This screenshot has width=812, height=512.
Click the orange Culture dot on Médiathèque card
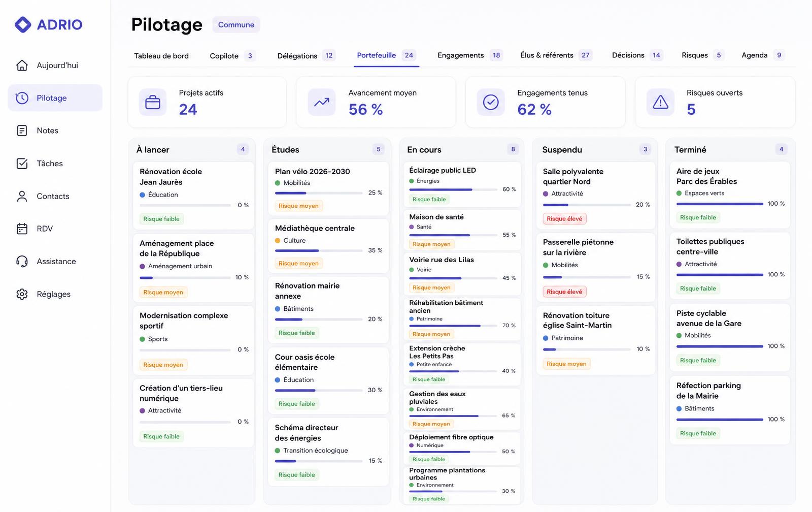278,241
